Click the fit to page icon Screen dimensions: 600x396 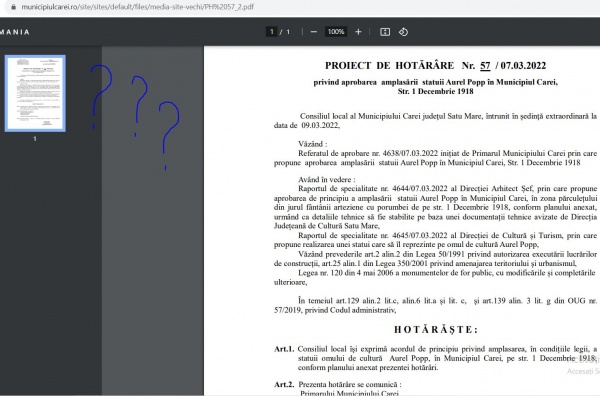385,32
